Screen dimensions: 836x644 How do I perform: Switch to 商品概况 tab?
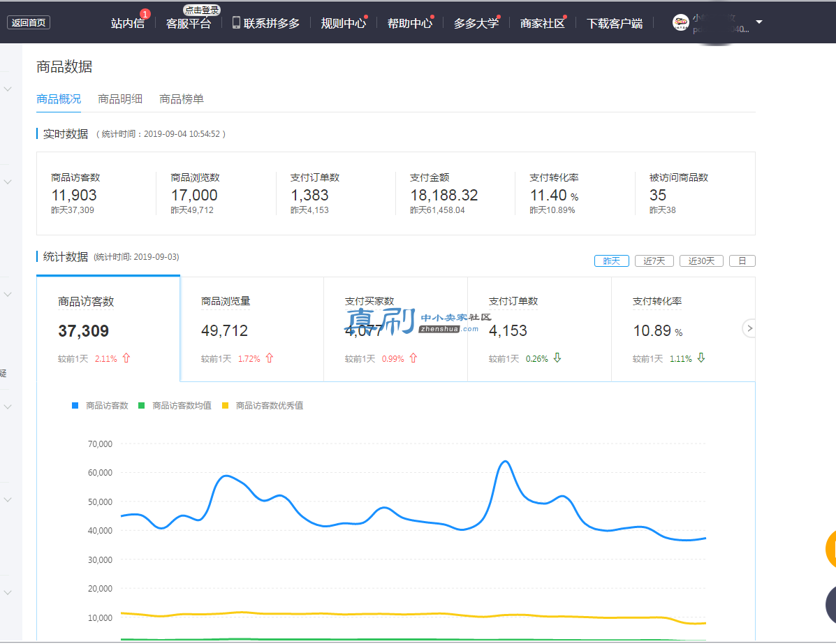(59, 99)
